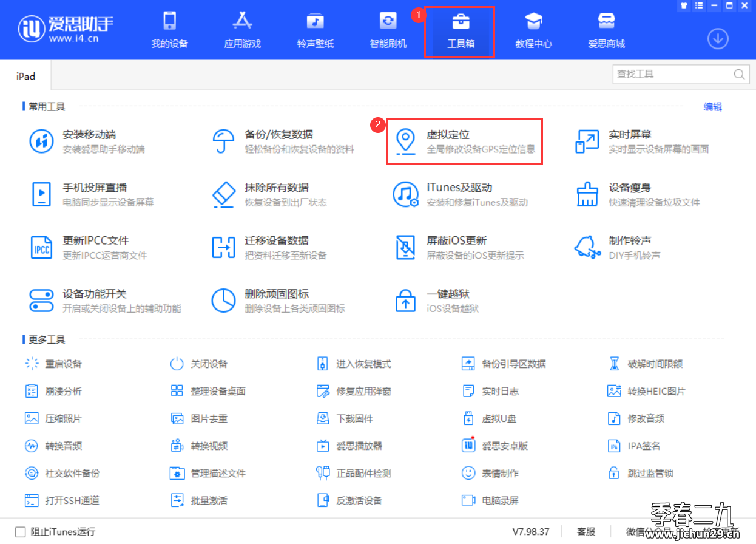Image resolution: width=756 pixels, height=544 pixels.
Task: Open 虚拟U盘 tool
Action: (x=489, y=418)
